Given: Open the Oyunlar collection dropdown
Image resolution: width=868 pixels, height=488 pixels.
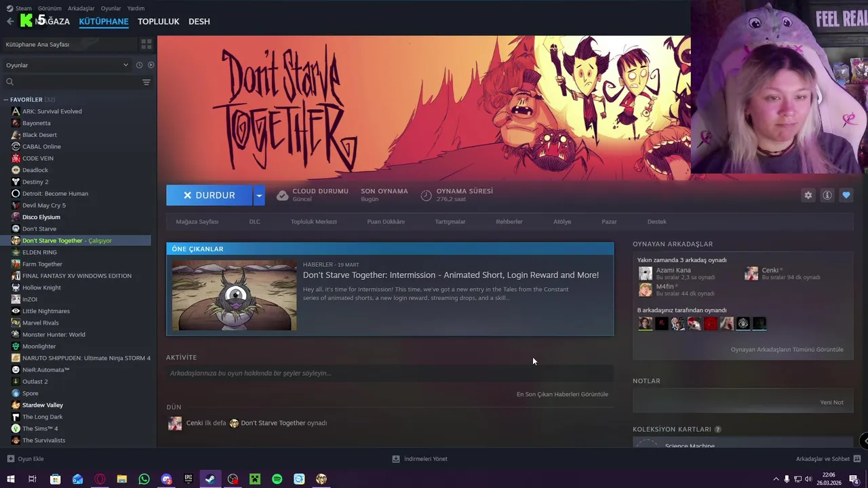Looking at the screenshot, I should pyautogui.click(x=66, y=65).
